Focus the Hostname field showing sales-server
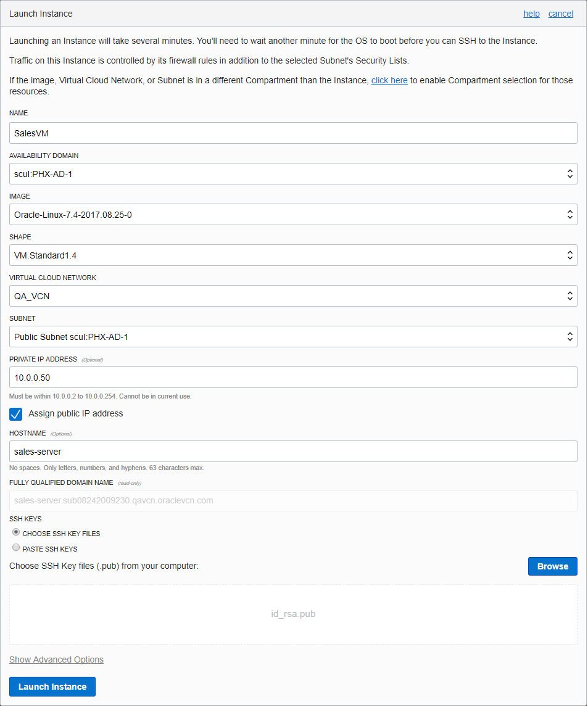The image size is (588, 707). point(293,451)
